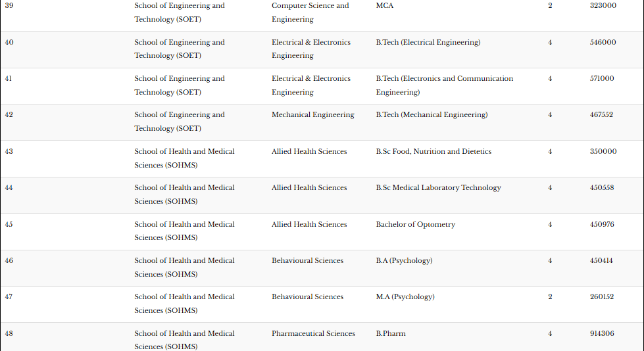Select the B.A (Psychology) program cell
Screen dimensions: 644x351
(404, 261)
